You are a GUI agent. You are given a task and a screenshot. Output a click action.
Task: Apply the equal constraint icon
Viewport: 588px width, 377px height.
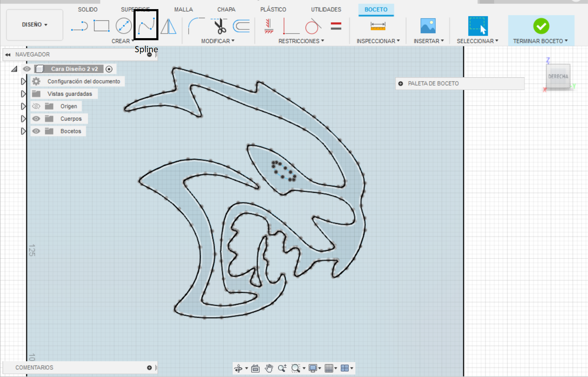[336, 27]
